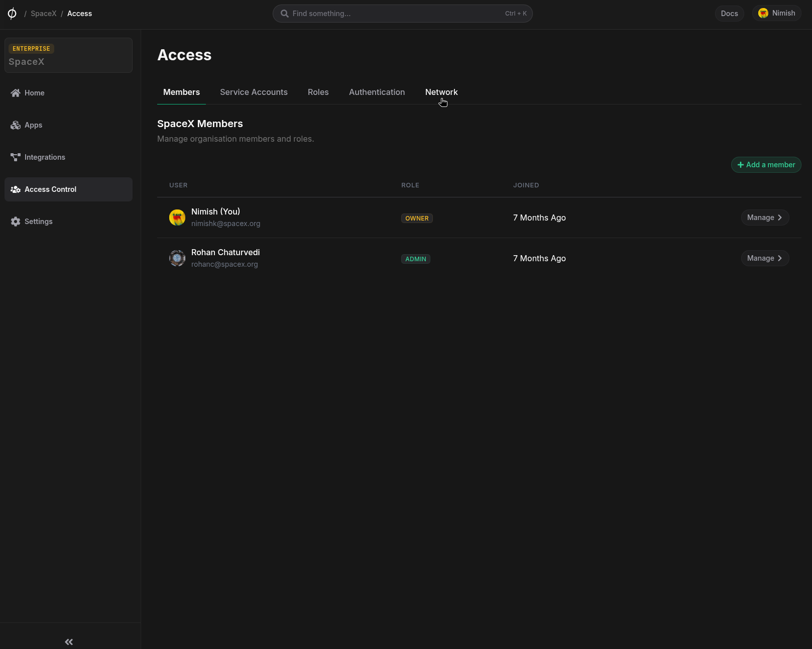812x649 pixels.
Task: Click the Add a member button
Action: 766,165
